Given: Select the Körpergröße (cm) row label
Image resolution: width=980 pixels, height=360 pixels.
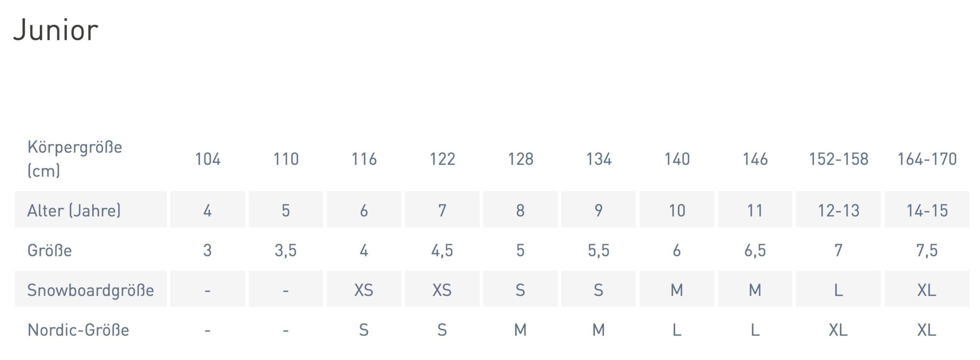Looking at the screenshot, I should (75, 158).
